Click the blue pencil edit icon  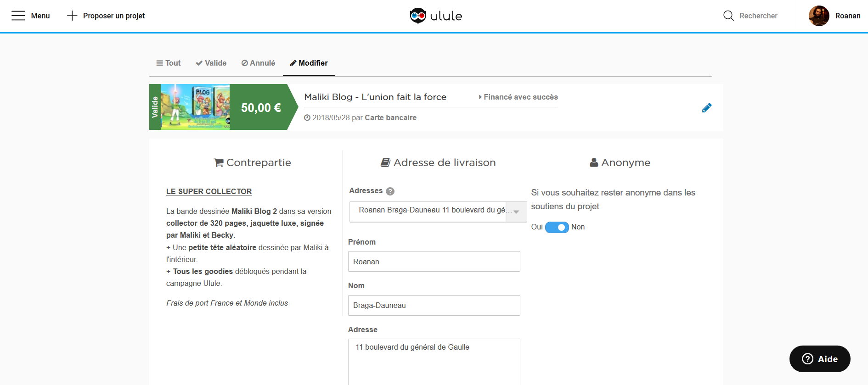coord(706,108)
